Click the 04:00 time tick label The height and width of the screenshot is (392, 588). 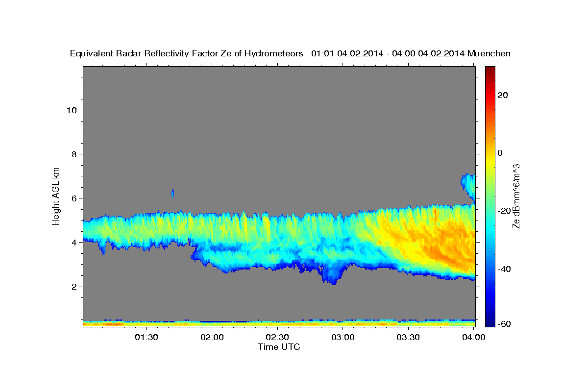[473, 337]
